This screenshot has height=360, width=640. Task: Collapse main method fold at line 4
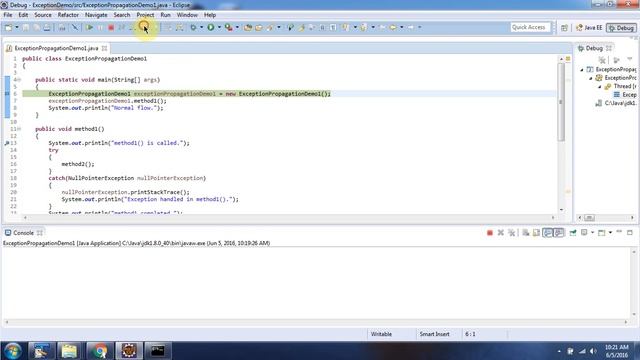click(19, 80)
